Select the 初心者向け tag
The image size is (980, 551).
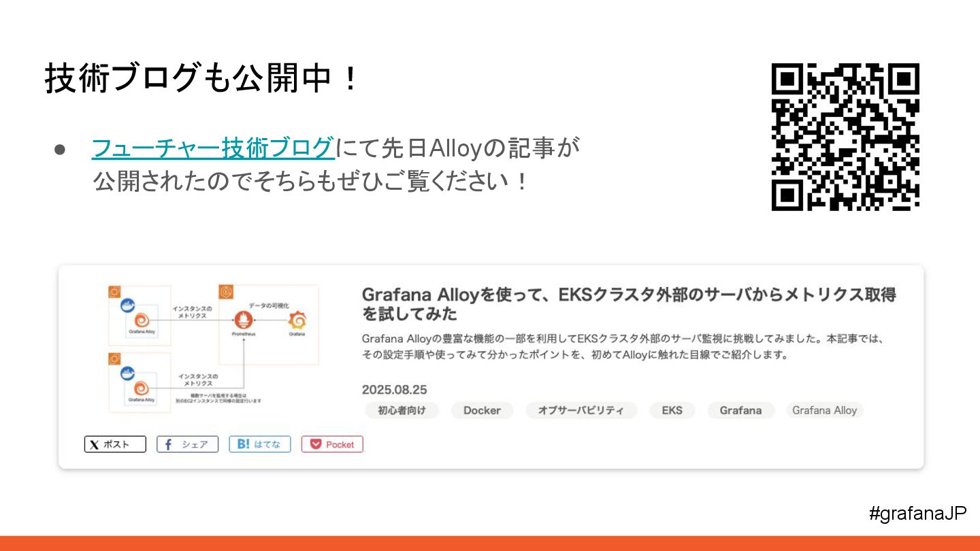tap(401, 410)
